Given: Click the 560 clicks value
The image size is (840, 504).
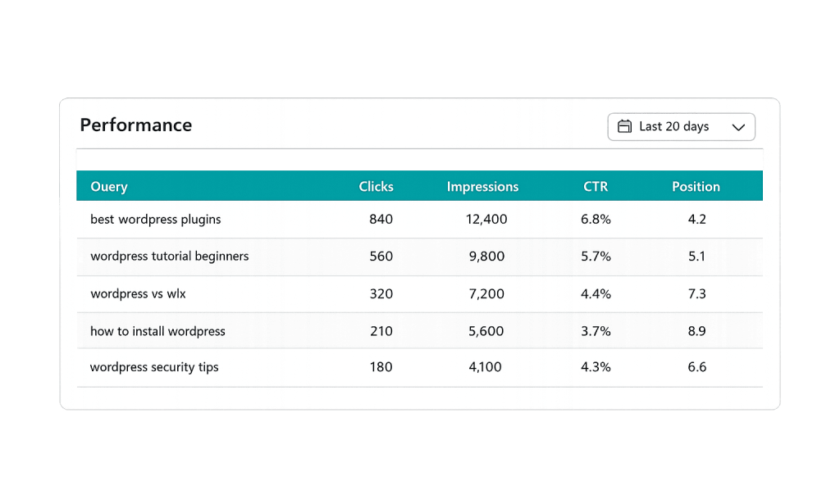Looking at the screenshot, I should click(381, 257).
